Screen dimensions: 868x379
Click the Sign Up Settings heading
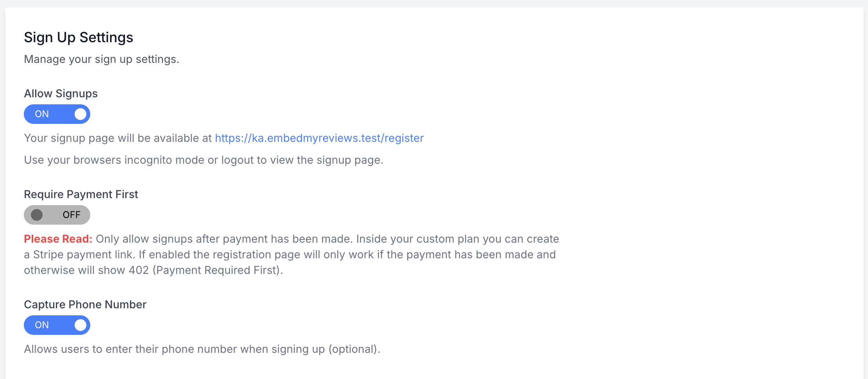[x=79, y=38]
